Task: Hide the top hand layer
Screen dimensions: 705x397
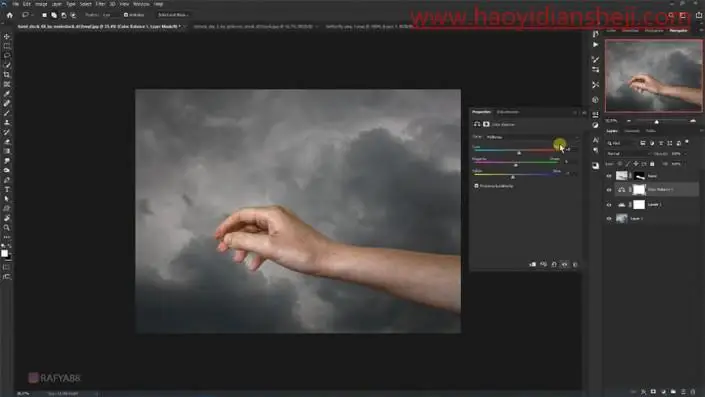Action: [x=609, y=176]
